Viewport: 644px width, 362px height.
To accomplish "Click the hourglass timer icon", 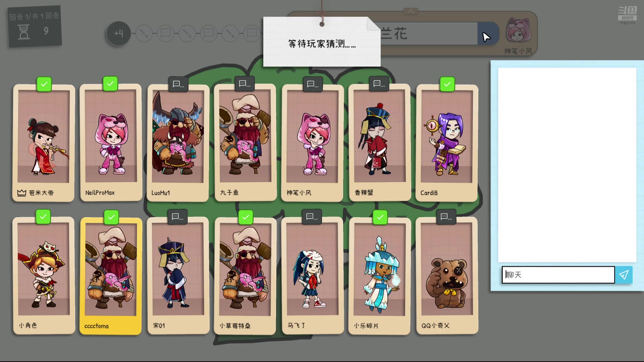I will [24, 32].
